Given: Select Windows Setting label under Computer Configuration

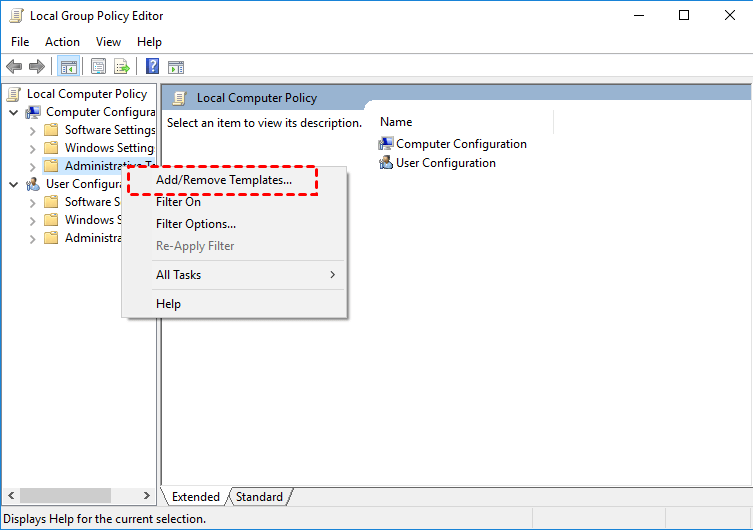Looking at the screenshot, I should click(109, 148).
